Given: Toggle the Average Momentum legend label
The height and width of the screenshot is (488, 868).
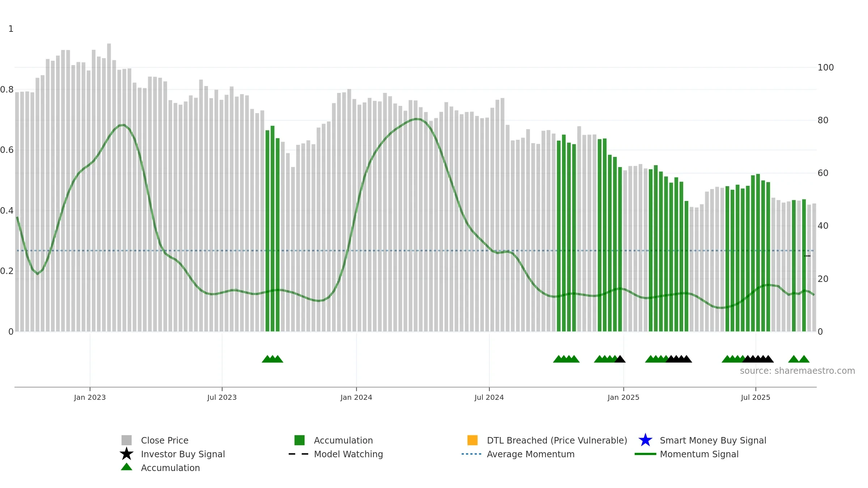Looking at the screenshot, I should tap(531, 454).
